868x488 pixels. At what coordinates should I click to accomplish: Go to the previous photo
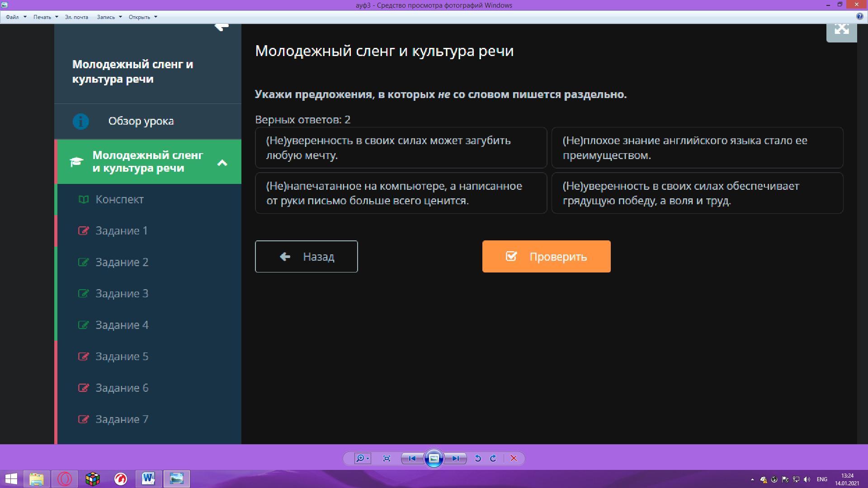click(x=412, y=458)
